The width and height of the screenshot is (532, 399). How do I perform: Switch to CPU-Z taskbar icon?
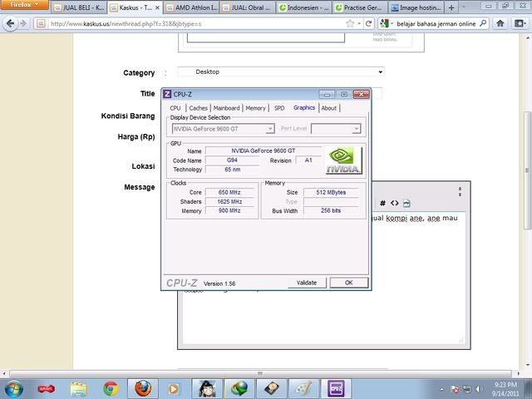tap(336, 389)
